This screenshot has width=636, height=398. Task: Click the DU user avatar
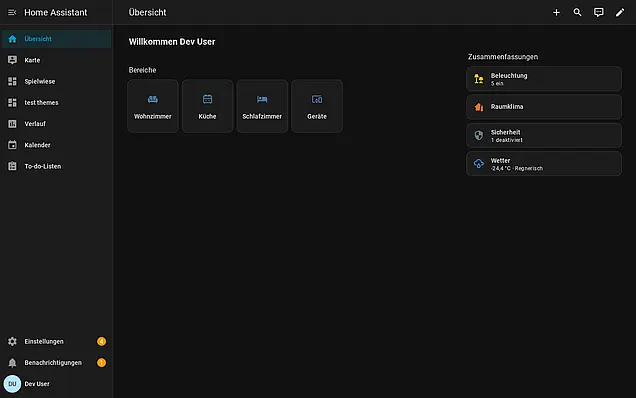click(x=12, y=384)
